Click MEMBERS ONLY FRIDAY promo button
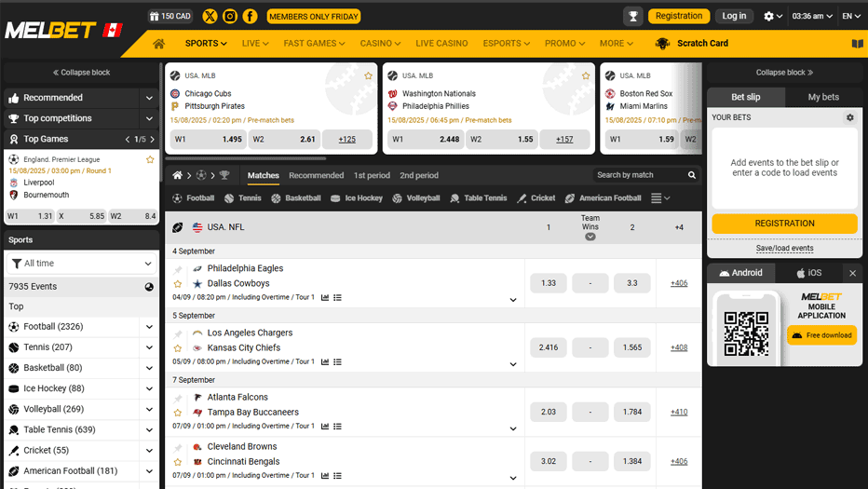Viewport: 868px width, 489px height. (313, 17)
